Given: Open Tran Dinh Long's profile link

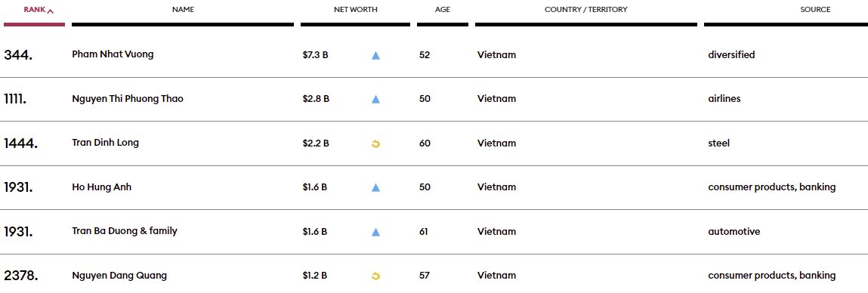Looking at the screenshot, I should point(105,142).
